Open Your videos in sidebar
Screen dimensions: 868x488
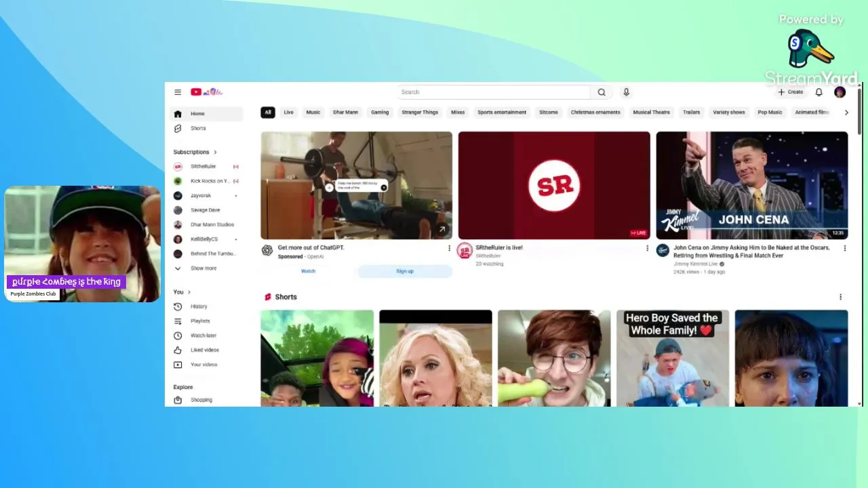(x=205, y=365)
